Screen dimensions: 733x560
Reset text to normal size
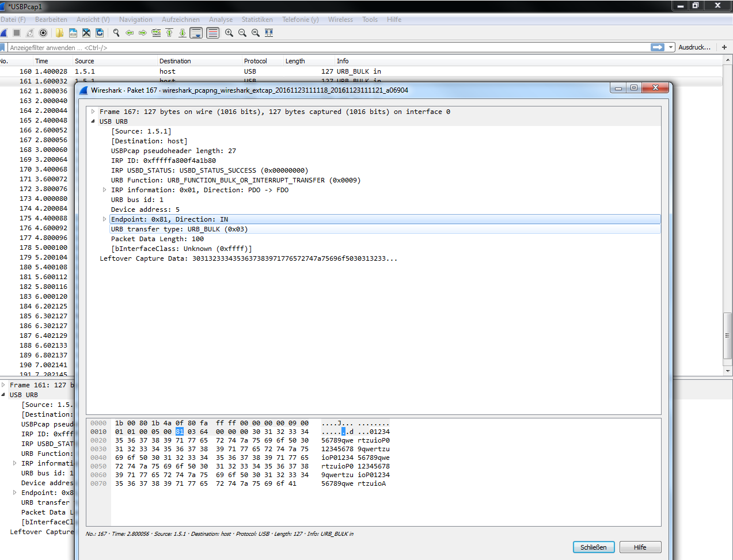tap(256, 33)
